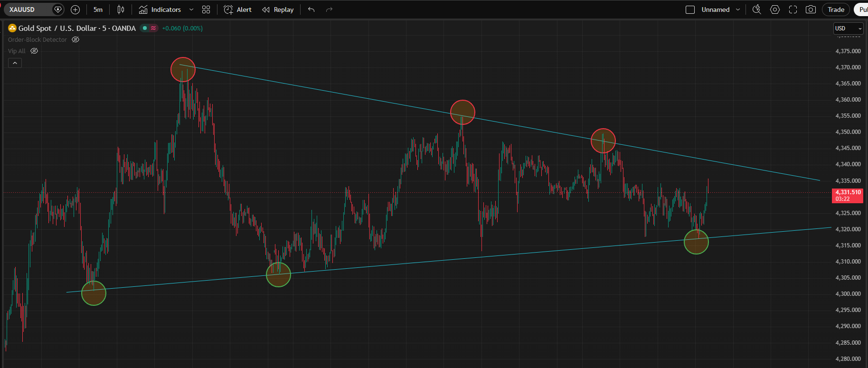Enter fullscreen mode

tap(793, 9)
